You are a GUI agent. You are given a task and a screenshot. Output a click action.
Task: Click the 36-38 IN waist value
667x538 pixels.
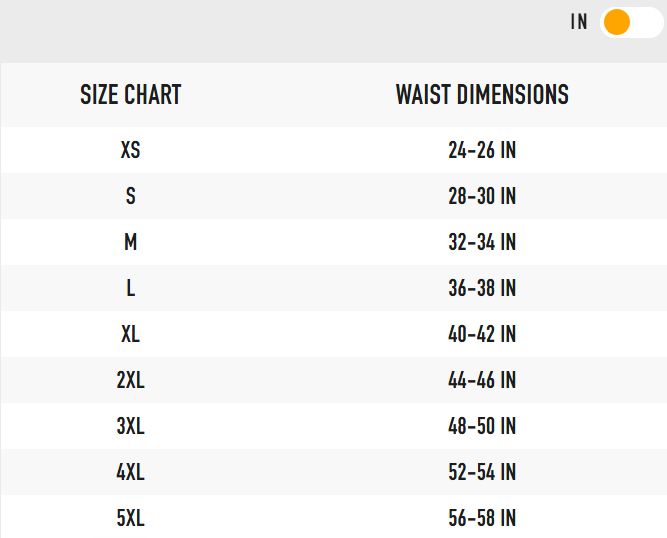pos(482,288)
